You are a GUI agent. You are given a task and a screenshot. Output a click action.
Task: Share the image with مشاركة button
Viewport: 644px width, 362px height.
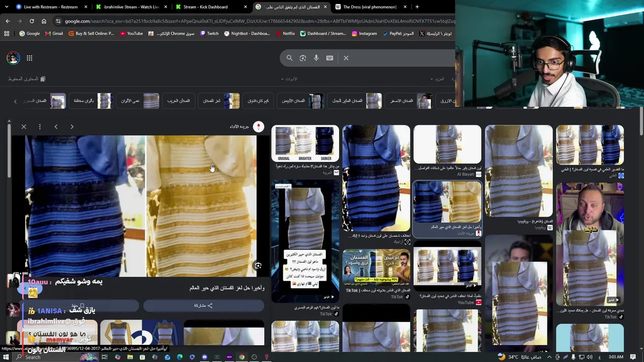coord(203,305)
